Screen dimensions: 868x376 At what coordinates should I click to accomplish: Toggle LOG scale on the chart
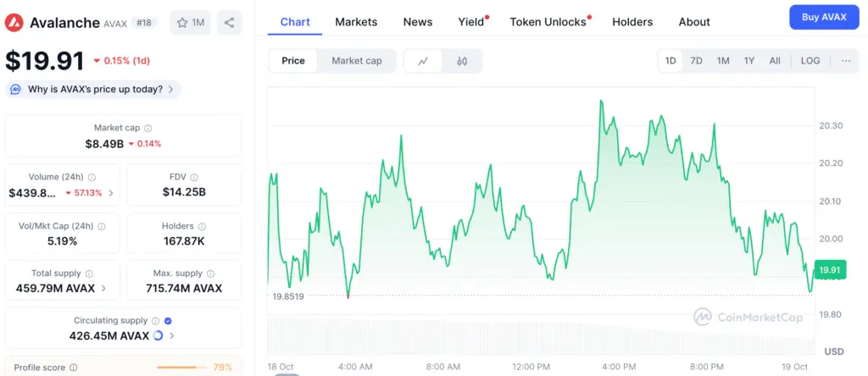tap(810, 61)
